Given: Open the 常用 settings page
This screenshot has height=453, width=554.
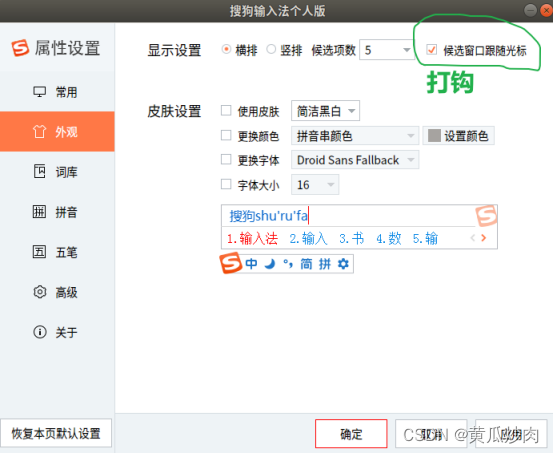Looking at the screenshot, I should 57,92.
